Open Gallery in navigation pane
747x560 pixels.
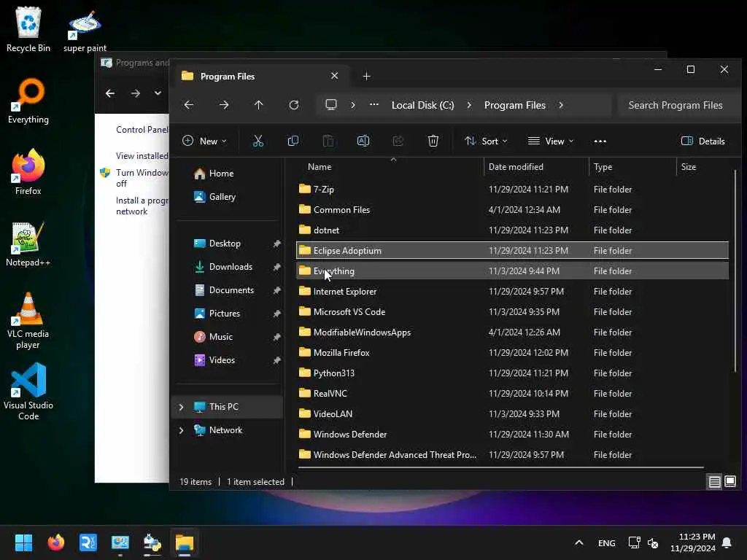[x=222, y=197]
